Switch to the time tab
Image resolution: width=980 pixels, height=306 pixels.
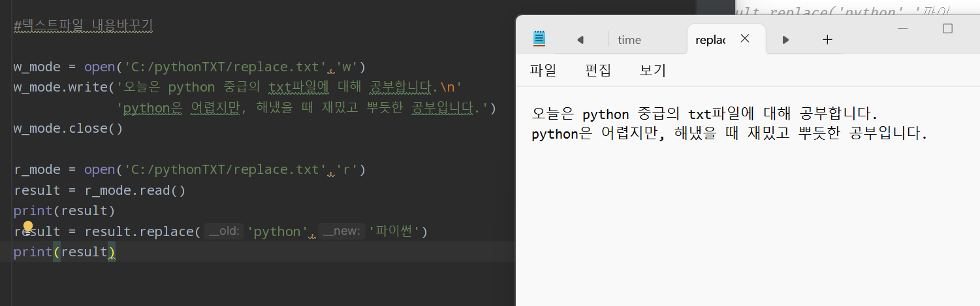pyautogui.click(x=629, y=40)
